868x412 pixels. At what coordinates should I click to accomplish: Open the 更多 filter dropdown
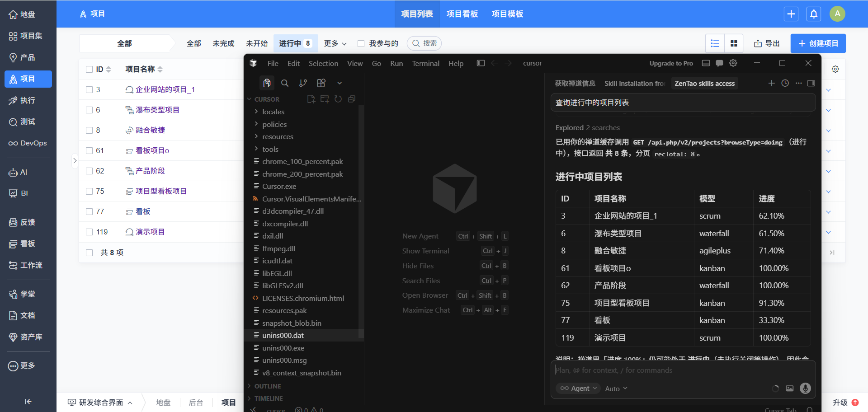(x=335, y=43)
